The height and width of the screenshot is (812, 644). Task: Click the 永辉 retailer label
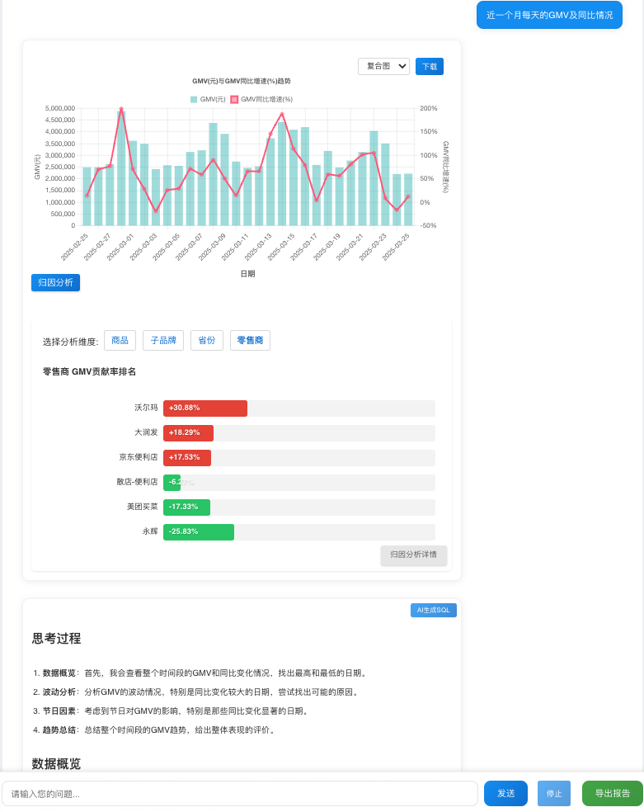click(150, 532)
